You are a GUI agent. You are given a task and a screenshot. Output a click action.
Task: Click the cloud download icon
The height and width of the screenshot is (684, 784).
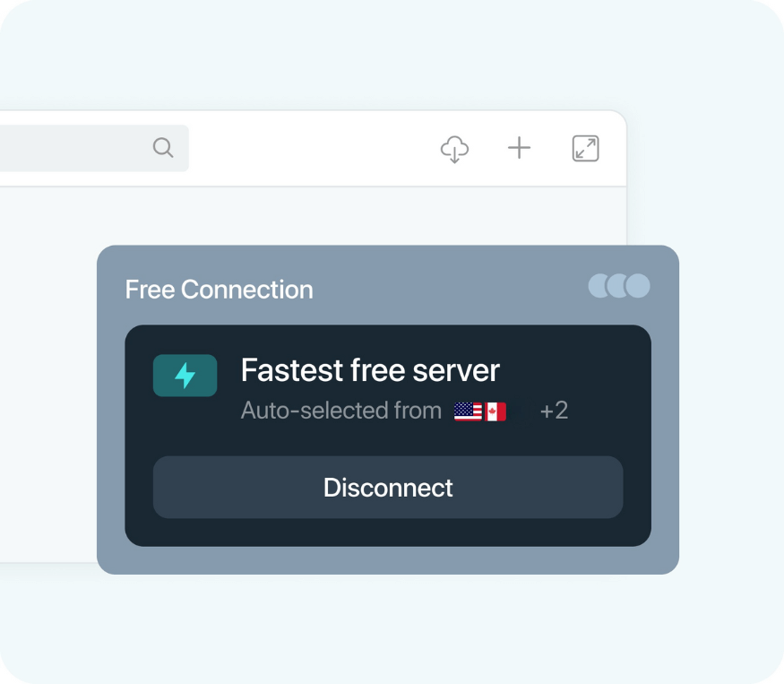pyautogui.click(x=455, y=149)
